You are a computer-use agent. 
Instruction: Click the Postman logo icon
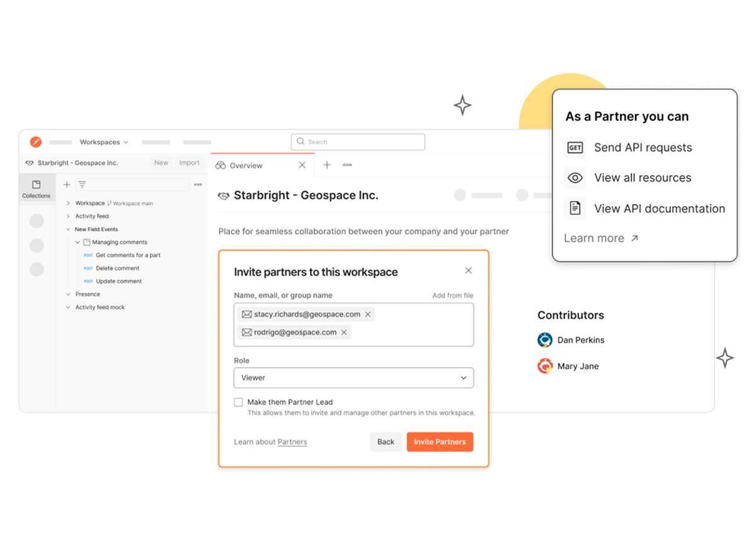[x=36, y=142]
